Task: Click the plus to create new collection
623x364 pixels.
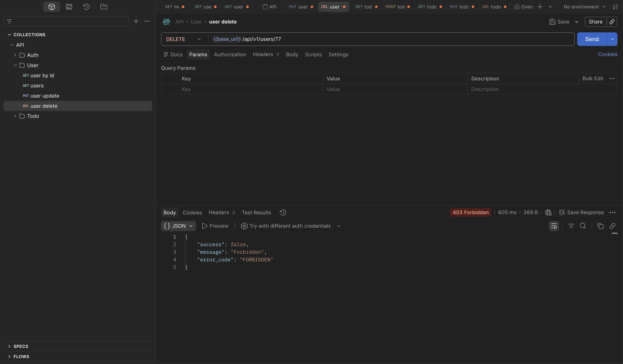Action: (136, 21)
